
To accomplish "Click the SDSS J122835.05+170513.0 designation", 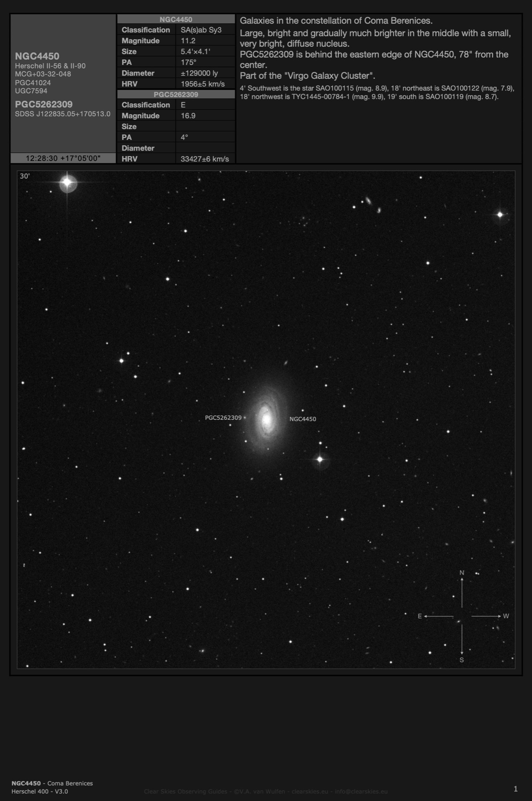I will (62, 114).
